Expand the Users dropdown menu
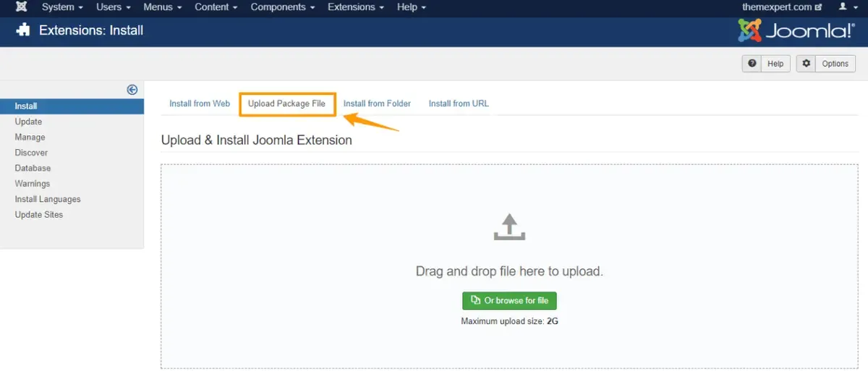 114,7
